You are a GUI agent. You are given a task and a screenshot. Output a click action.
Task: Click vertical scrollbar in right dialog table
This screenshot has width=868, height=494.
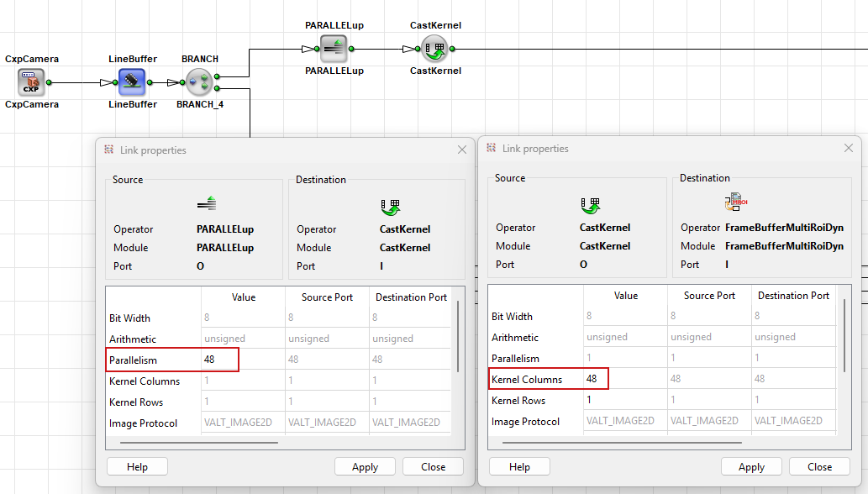[844, 335]
